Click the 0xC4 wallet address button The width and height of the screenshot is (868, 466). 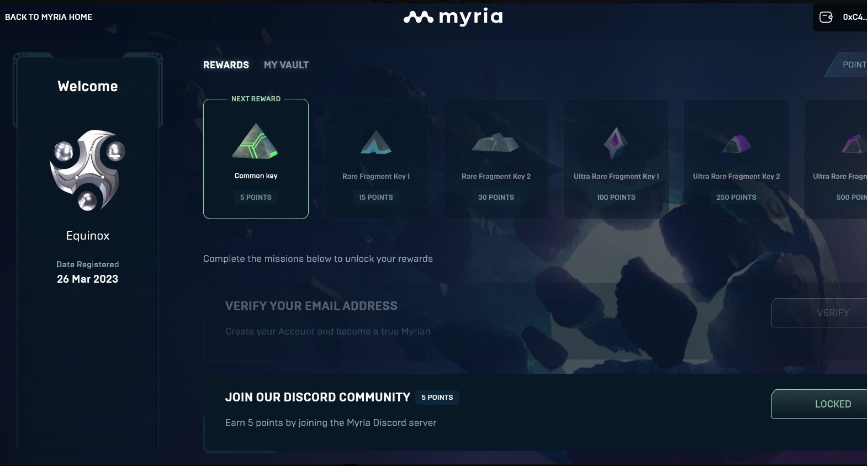pos(840,17)
